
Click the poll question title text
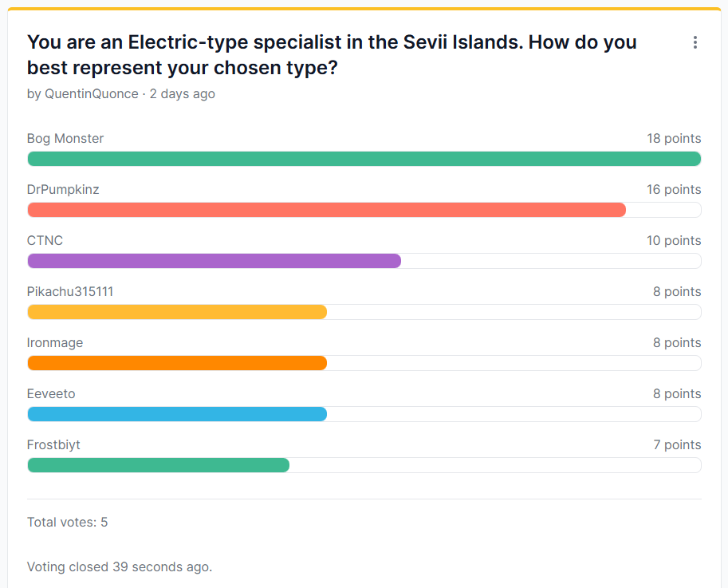coord(332,54)
